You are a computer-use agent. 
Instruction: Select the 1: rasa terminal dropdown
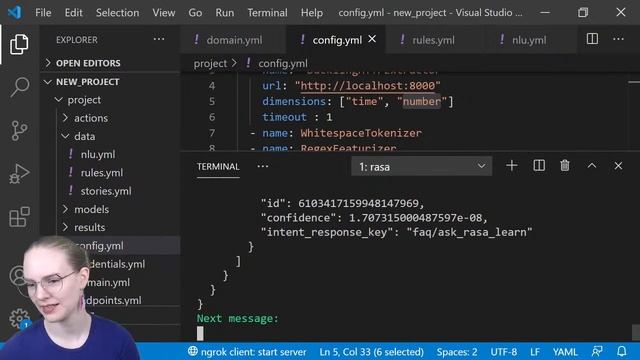[422, 167]
